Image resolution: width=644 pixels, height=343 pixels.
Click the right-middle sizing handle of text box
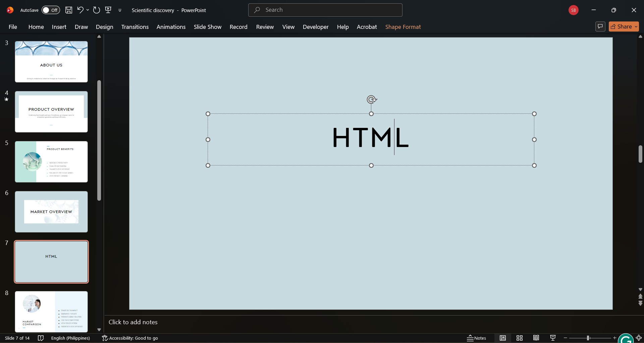(x=534, y=140)
